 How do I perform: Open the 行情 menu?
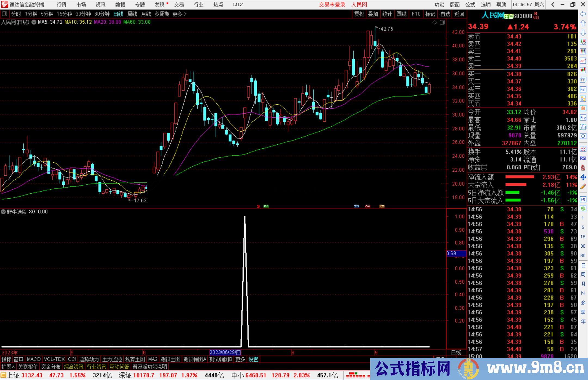62,5
